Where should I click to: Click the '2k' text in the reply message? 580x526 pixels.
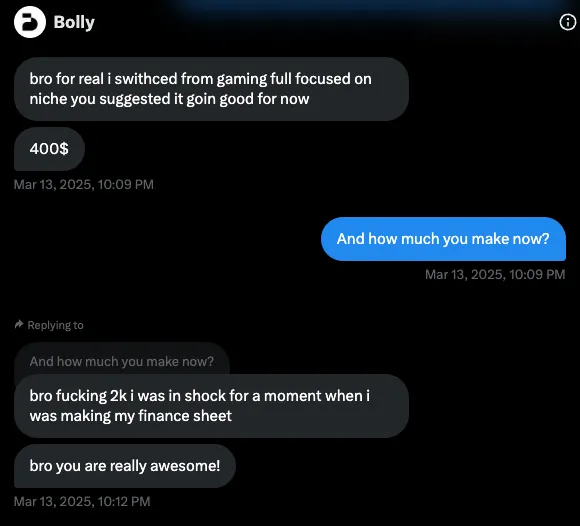coord(118,396)
